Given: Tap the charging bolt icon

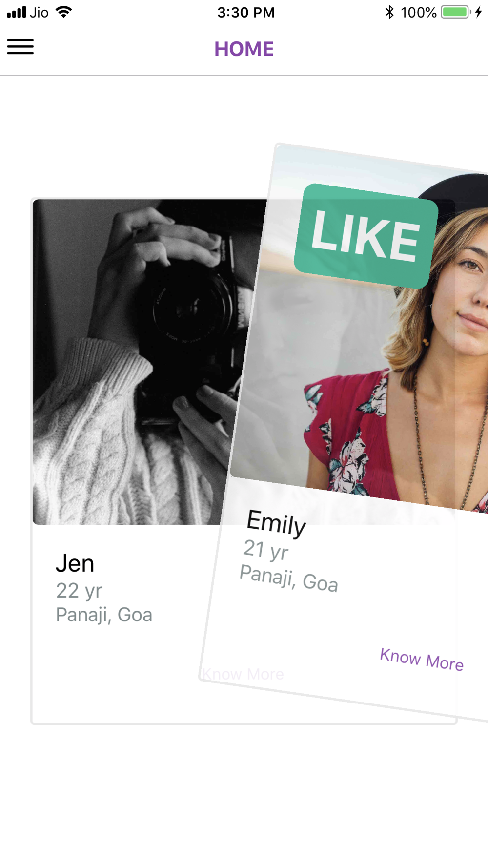Looking at the screenshot, I should coord(479,12).
